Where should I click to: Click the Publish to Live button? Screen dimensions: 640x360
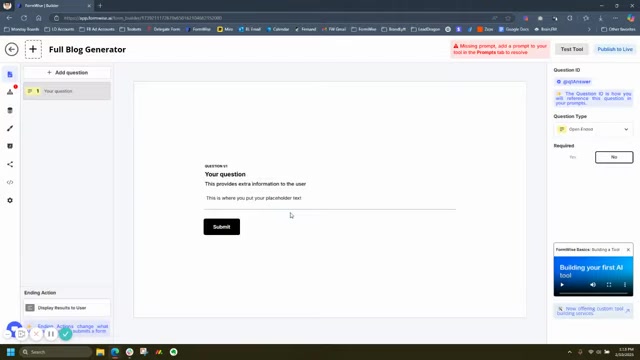(615, 49)
